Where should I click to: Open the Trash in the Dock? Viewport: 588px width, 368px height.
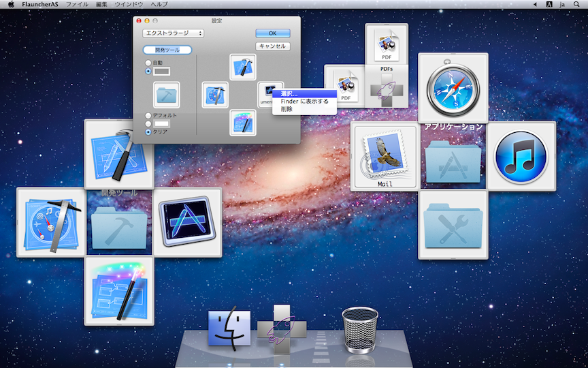[x=359, y=329]
